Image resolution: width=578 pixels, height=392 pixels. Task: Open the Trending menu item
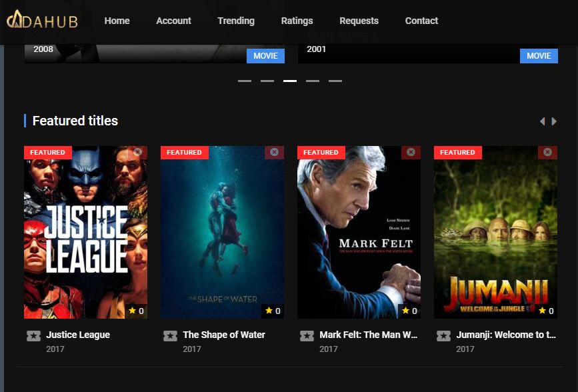pyautogui.click(x=236, y=21)
